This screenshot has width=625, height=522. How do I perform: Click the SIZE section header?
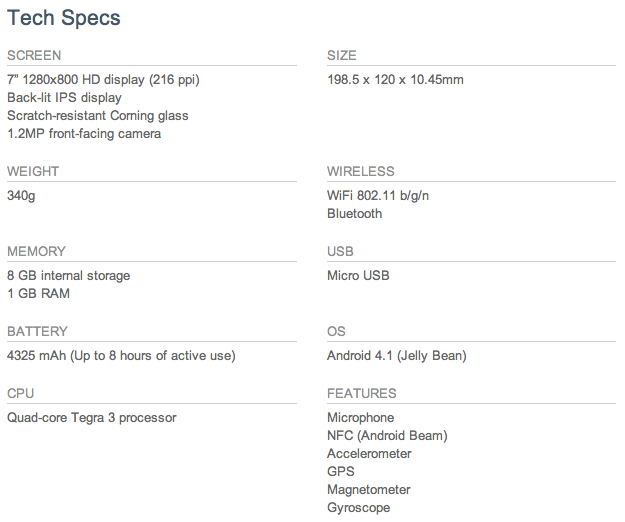(342, 56)
